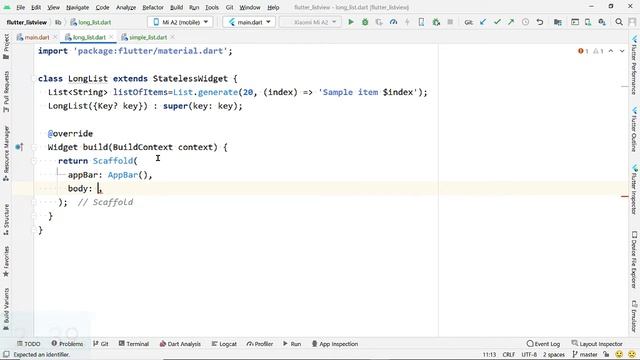
Task: Click the red error stripe mark in scrollbar
Action: point(625,196)
